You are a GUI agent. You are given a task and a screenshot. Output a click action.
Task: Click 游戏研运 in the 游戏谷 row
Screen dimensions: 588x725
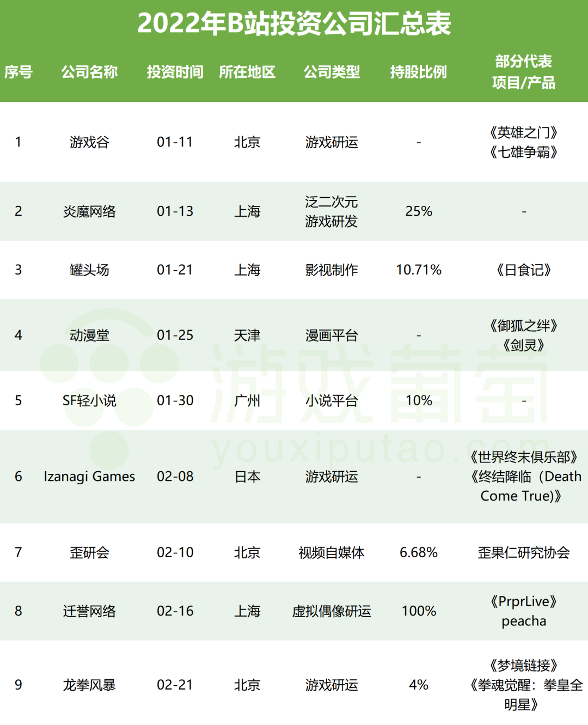(x=332, y=142)
